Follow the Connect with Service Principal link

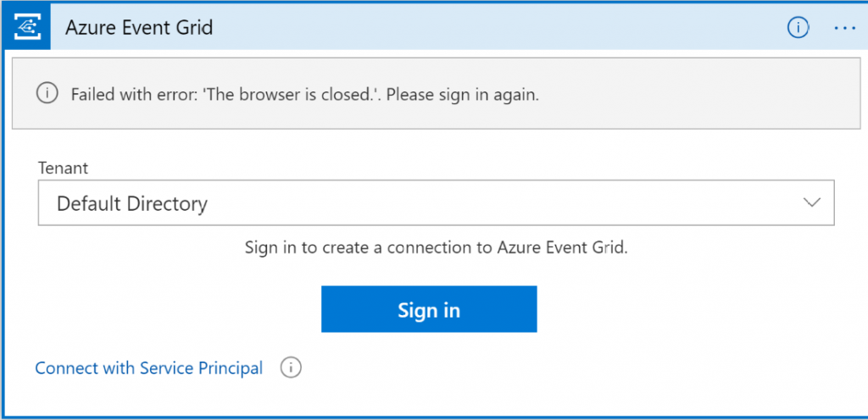pos(148,368)
